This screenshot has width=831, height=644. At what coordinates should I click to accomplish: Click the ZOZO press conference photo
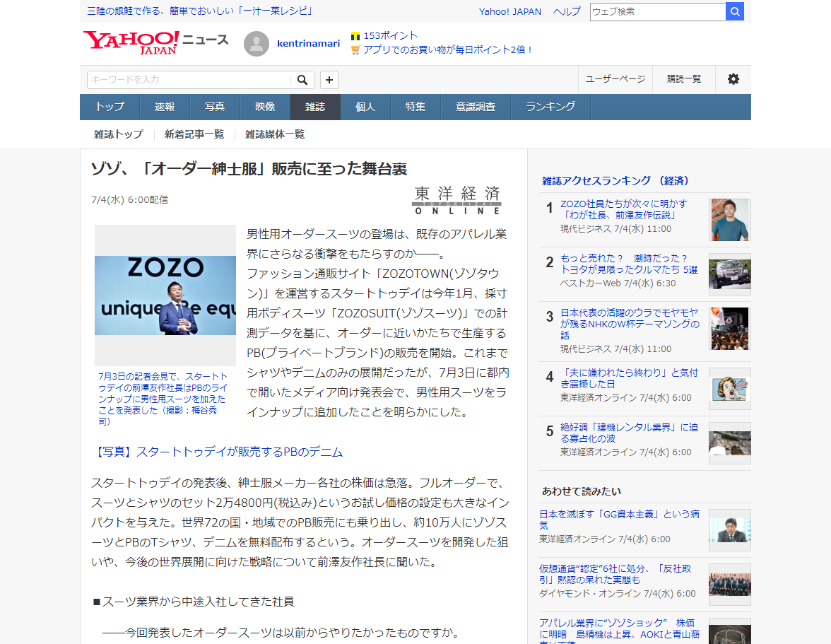tap(165, 295)
